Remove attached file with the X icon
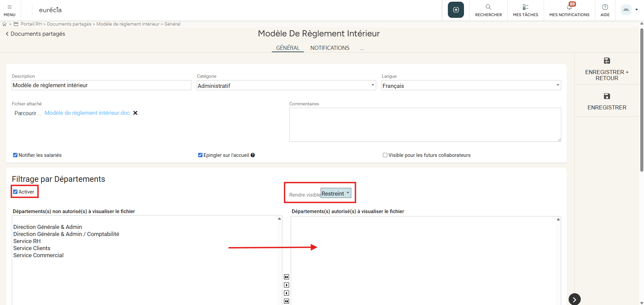 [135, 113]
